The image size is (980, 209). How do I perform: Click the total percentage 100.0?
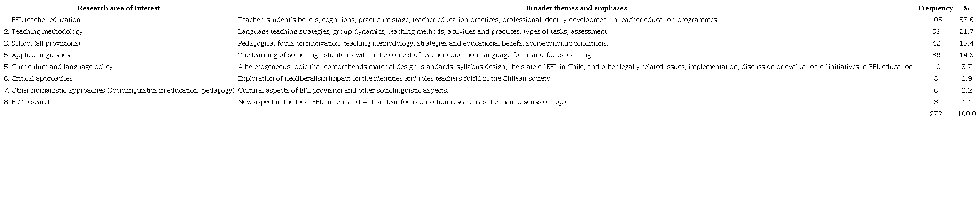pos(966,114)
